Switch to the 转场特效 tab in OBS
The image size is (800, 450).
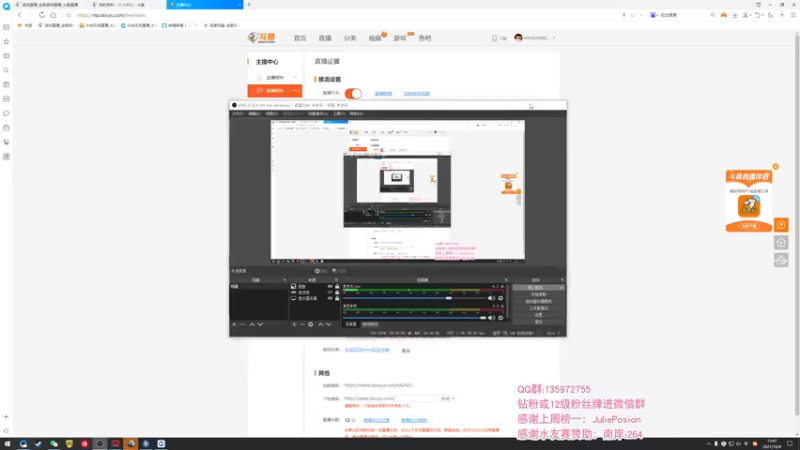370,324
